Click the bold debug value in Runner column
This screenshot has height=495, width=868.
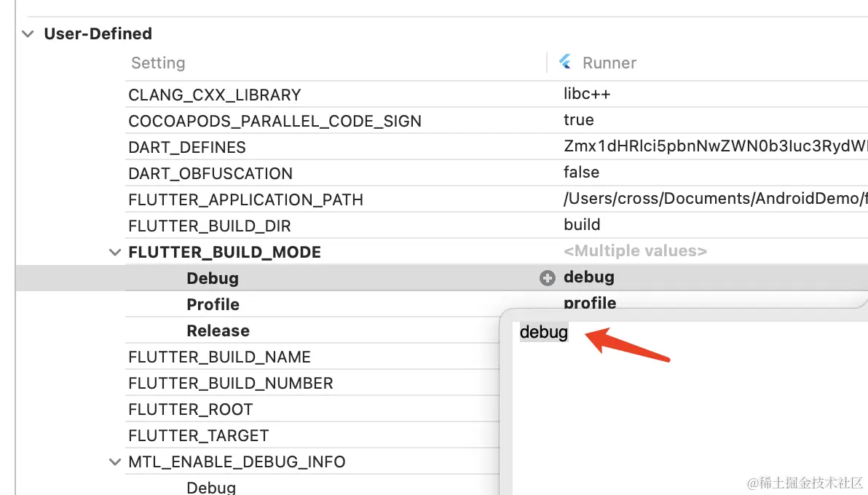click(589, 277)
